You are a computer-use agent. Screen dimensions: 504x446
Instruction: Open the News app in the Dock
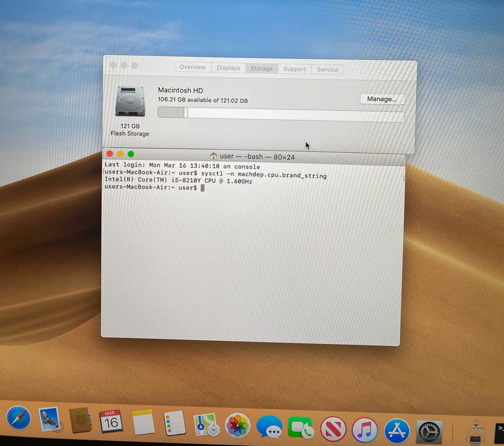[333, 429]
